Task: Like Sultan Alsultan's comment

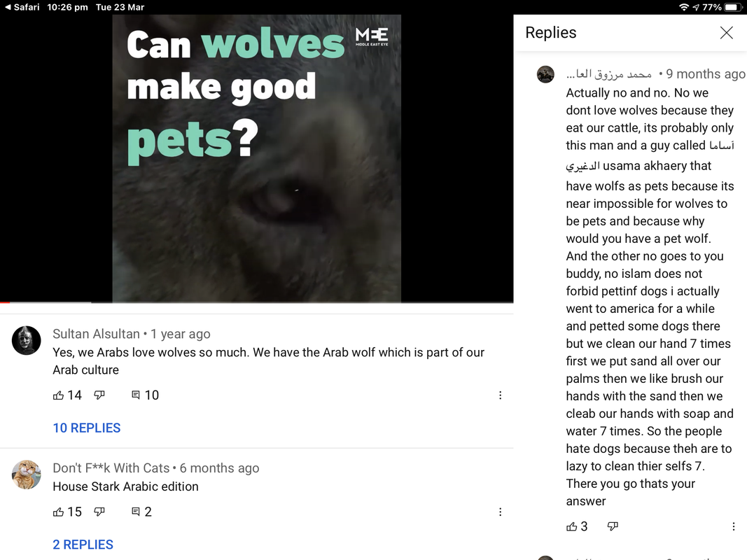Action: coord(58,395)
